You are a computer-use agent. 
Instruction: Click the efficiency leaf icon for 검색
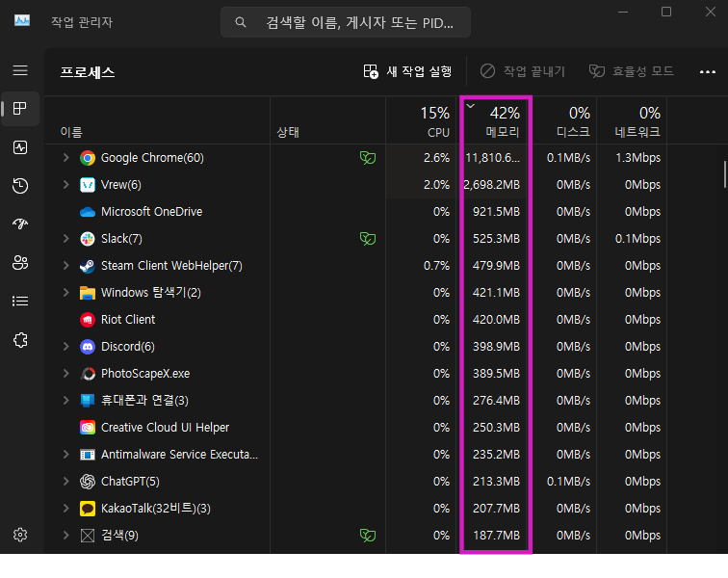pos(368,536)
